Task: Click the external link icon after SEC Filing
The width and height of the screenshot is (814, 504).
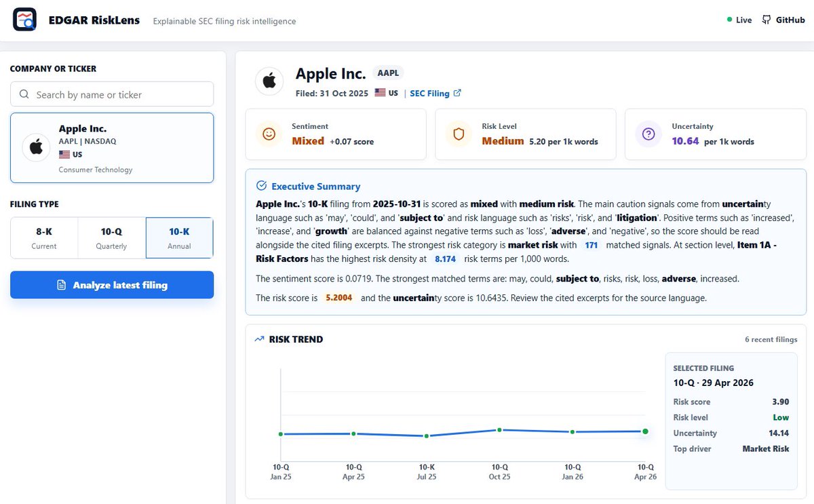Action: (457, 93)
